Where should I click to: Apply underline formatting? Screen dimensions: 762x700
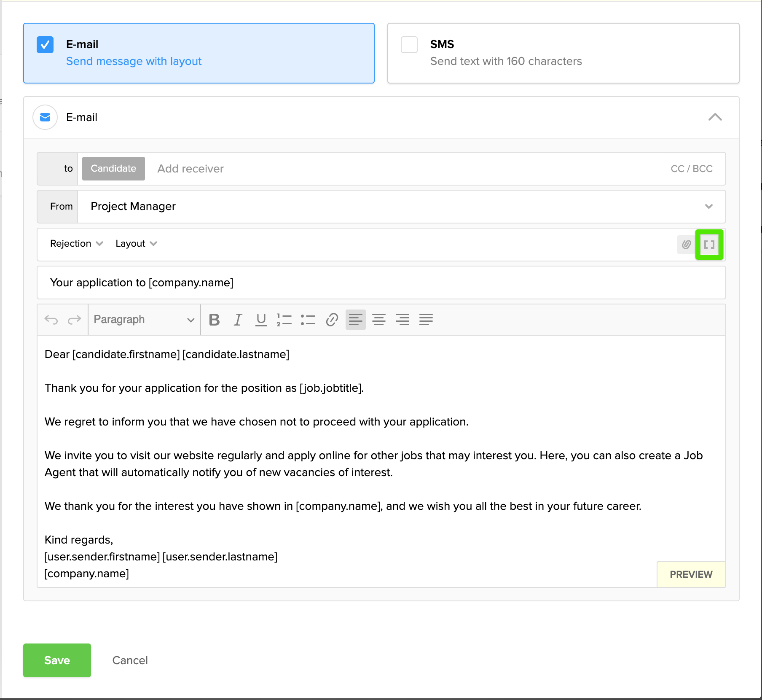point(261,320)
